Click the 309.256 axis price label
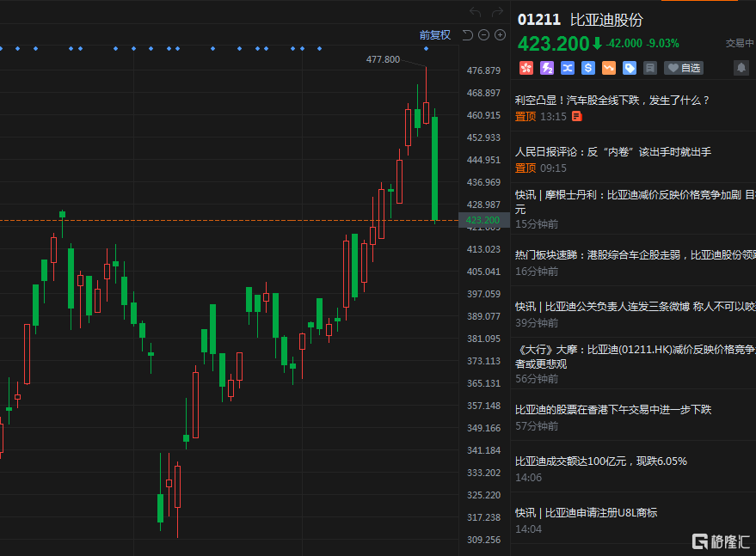The image size is (756, 556). (x=483, y=540)
